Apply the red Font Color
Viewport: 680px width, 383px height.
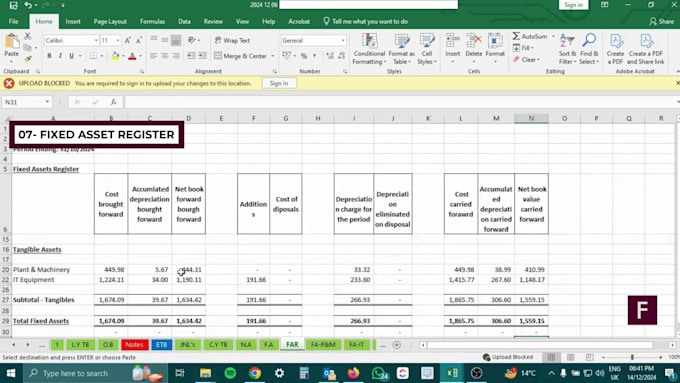tap(132, 56)
